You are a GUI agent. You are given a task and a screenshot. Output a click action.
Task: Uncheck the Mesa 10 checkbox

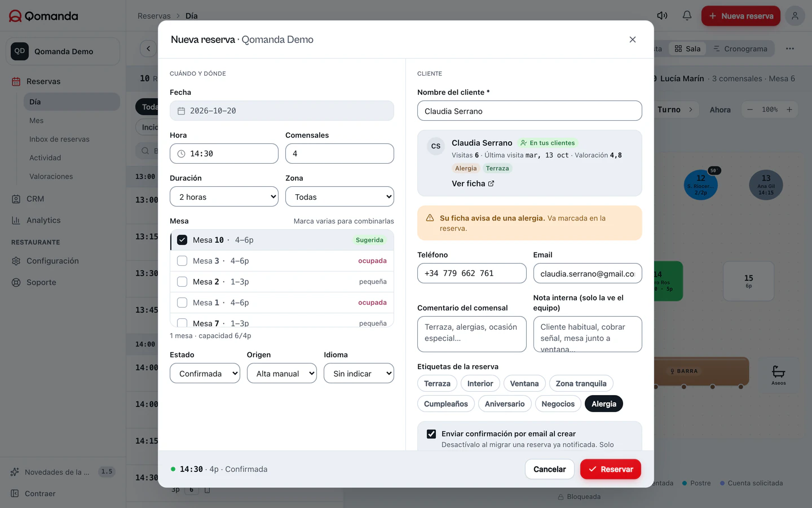[x=182, y=240]
